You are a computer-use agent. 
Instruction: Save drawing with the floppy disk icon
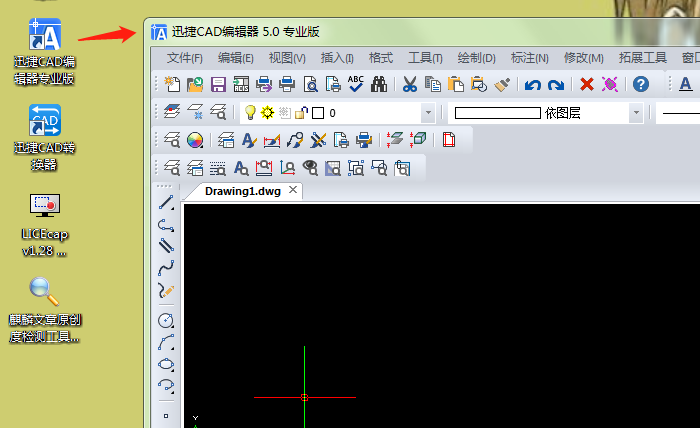(218, 84)
